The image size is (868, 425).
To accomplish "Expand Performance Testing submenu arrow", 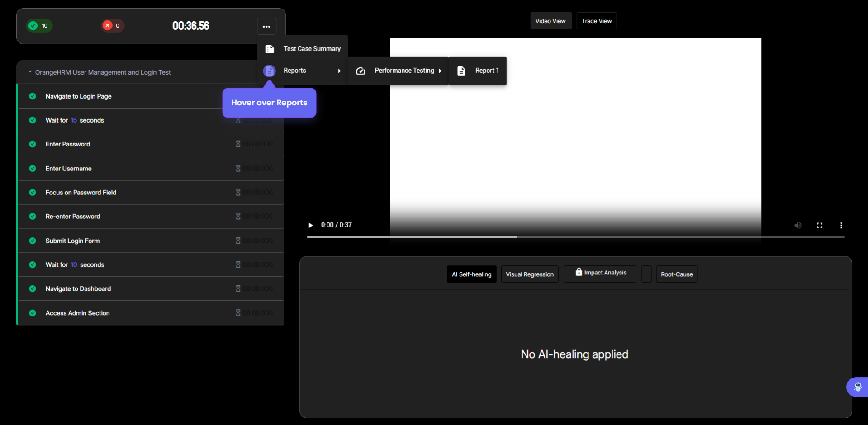I will pos(440,71).
